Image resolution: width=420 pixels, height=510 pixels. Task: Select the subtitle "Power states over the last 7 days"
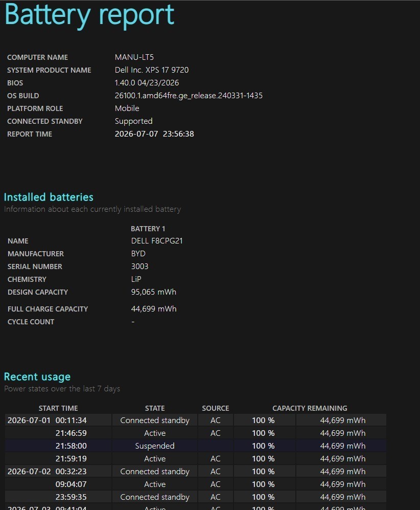62,389
